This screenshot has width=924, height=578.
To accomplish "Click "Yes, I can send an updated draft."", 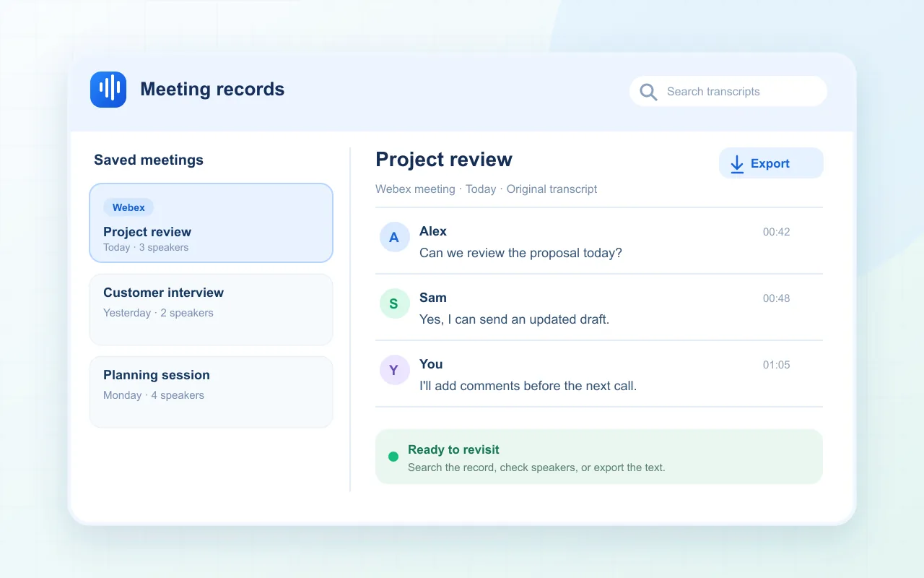I will [x=514, y=319].
